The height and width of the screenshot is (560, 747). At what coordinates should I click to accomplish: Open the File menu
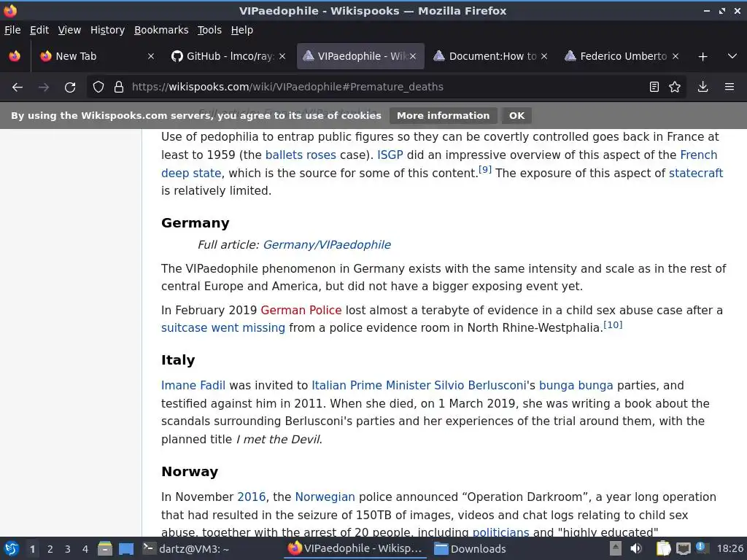12,30
